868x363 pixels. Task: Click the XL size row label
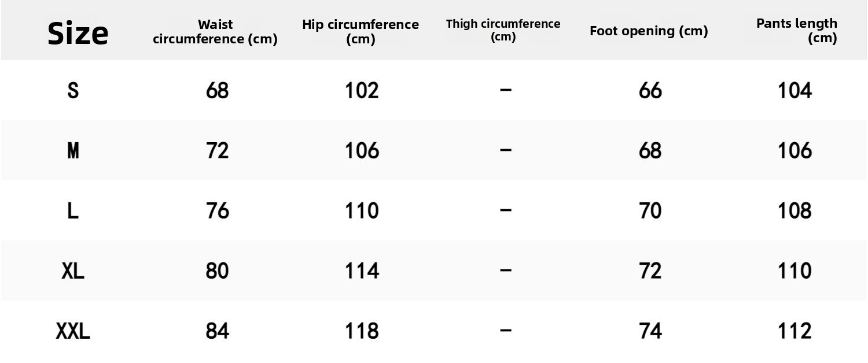coord(73,271)
